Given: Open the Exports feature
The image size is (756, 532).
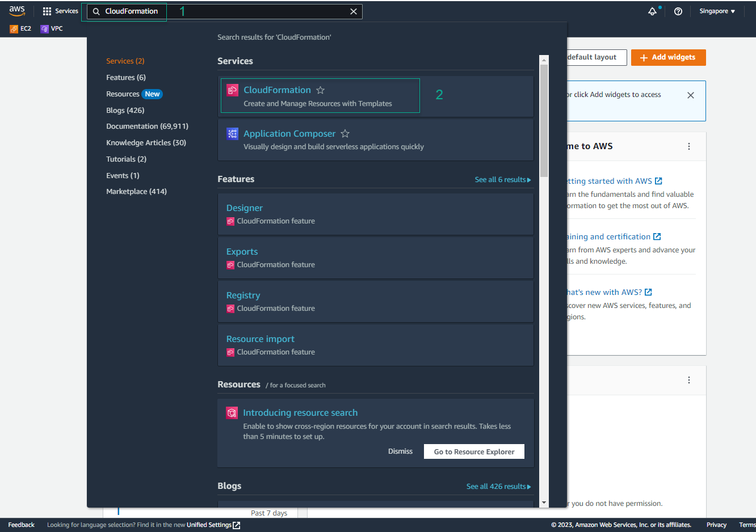Looking at the screenshot, I should [x=242, y=252].
